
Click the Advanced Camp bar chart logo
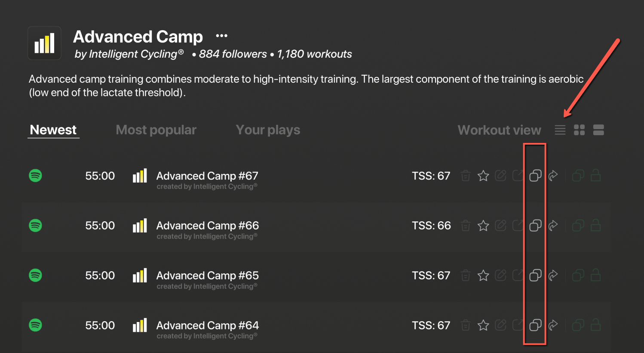45,43
